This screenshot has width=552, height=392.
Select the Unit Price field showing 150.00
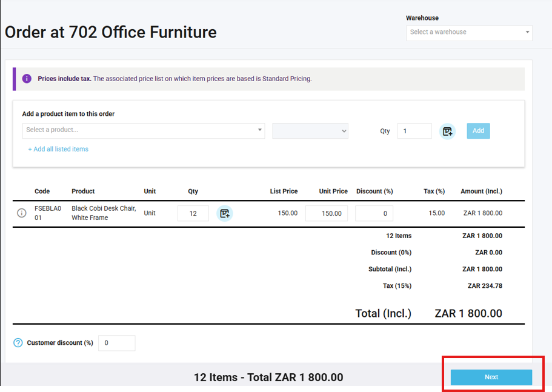pyautogui.click(x=327, y=213)
